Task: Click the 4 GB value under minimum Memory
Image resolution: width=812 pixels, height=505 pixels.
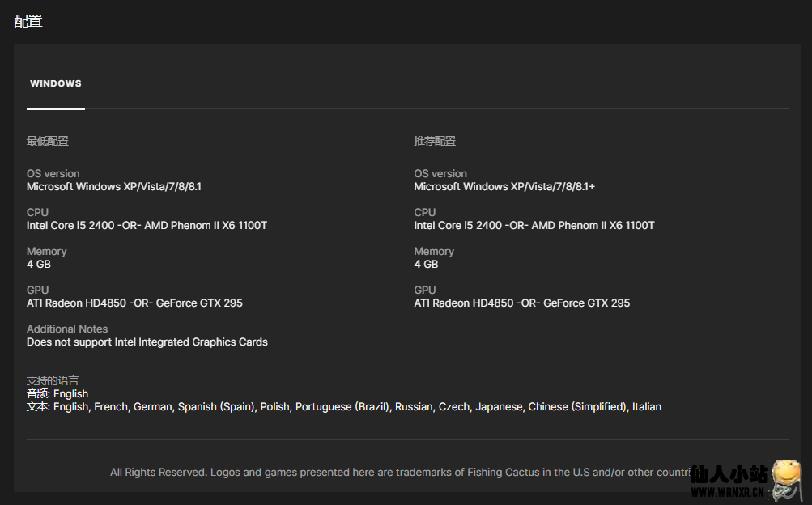Action: (x=39, y=265)
